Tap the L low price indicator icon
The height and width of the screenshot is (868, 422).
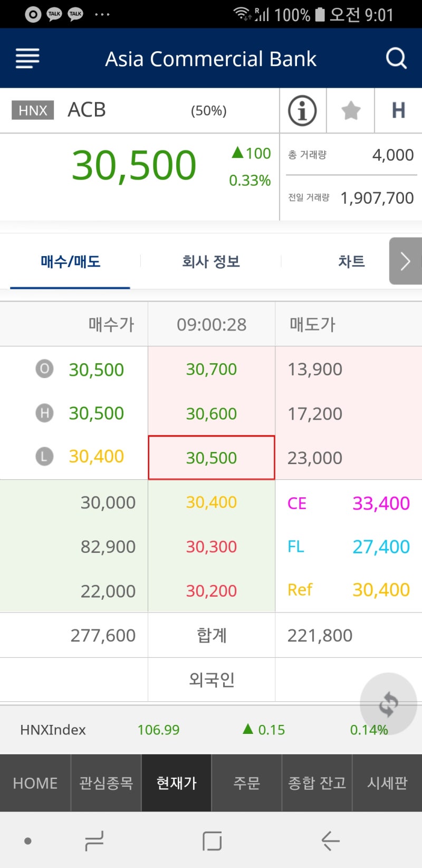pos(44,456)
